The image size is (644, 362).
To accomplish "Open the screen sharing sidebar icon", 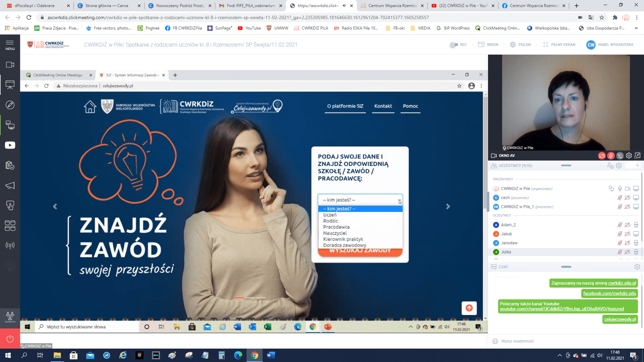I will 10,125.
